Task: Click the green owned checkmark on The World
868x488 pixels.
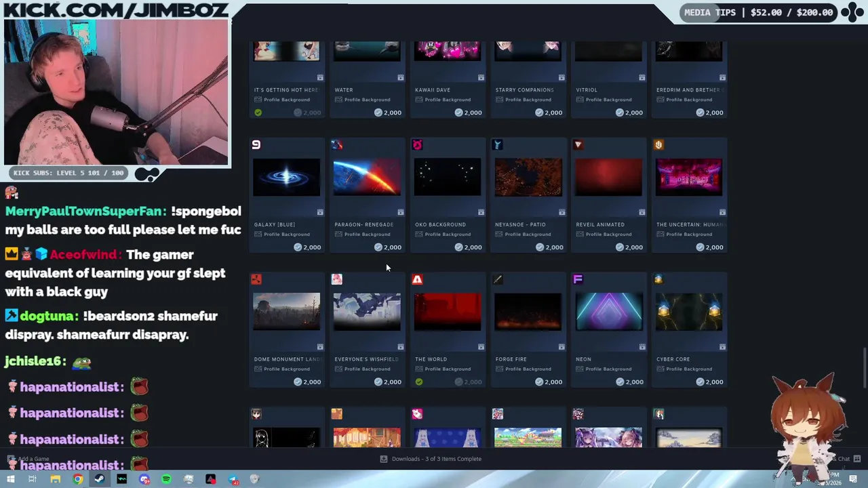Action: (x=419, y=382)
